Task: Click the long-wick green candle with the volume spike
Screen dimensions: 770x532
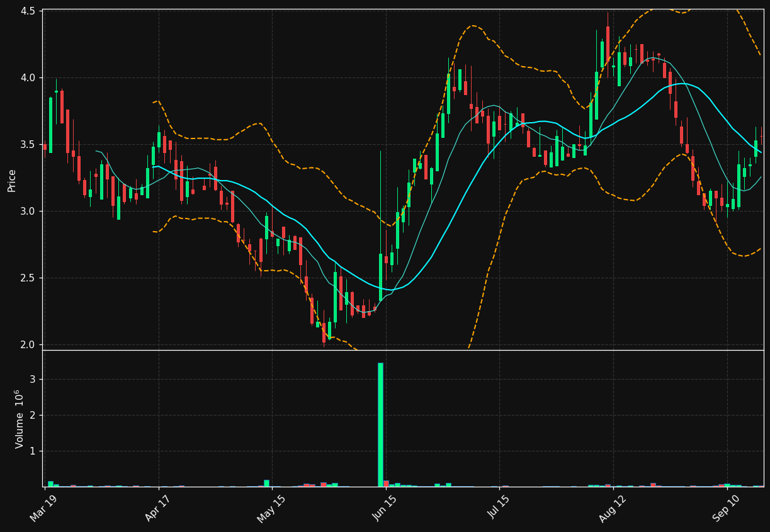Action: [380, 277]
